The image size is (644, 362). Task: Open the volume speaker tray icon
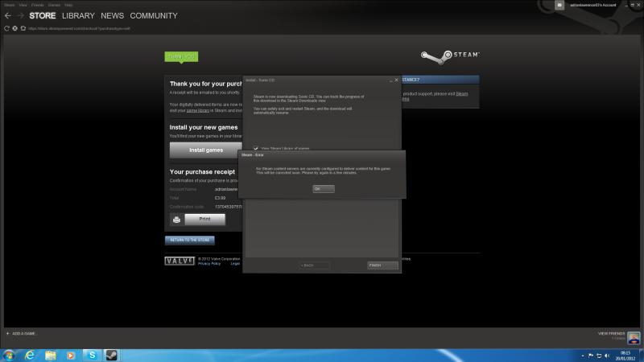click(607, 356)
